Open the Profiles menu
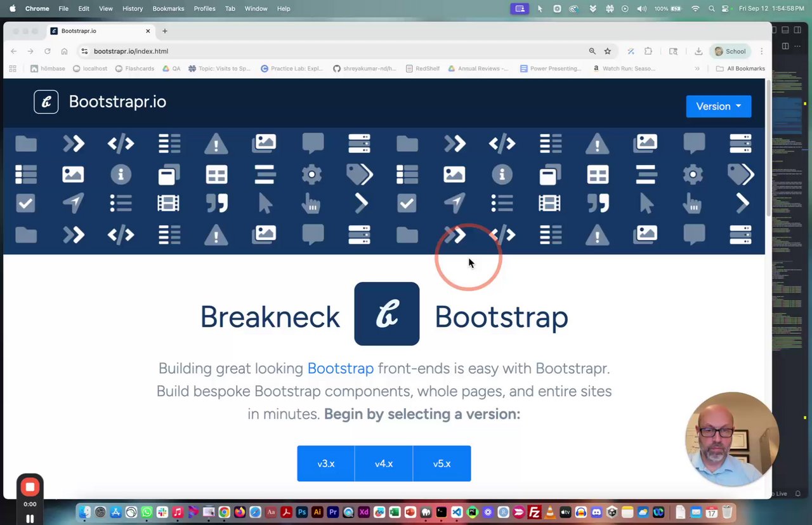Screen dimensions: 812x525 204,8
